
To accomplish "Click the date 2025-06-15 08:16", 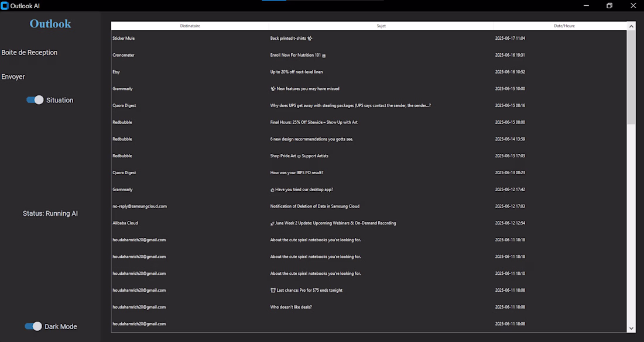I will 510,105.
